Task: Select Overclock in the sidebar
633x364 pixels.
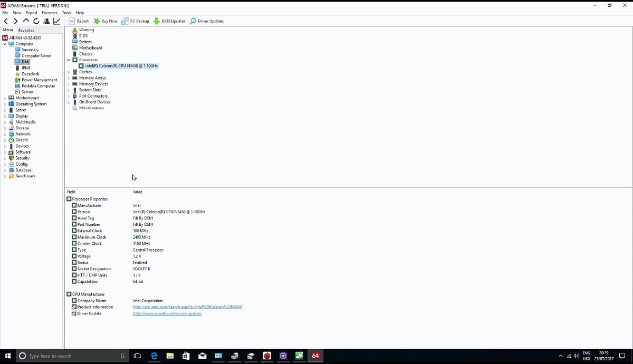Action: [31, 74]
